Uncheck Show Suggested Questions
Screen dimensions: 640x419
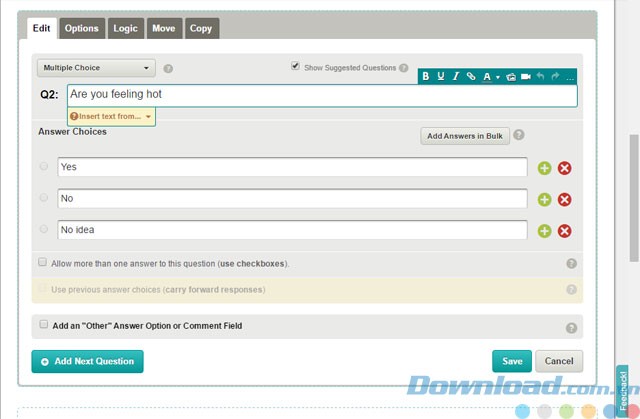pyautogui.click(x=295, y=67)
